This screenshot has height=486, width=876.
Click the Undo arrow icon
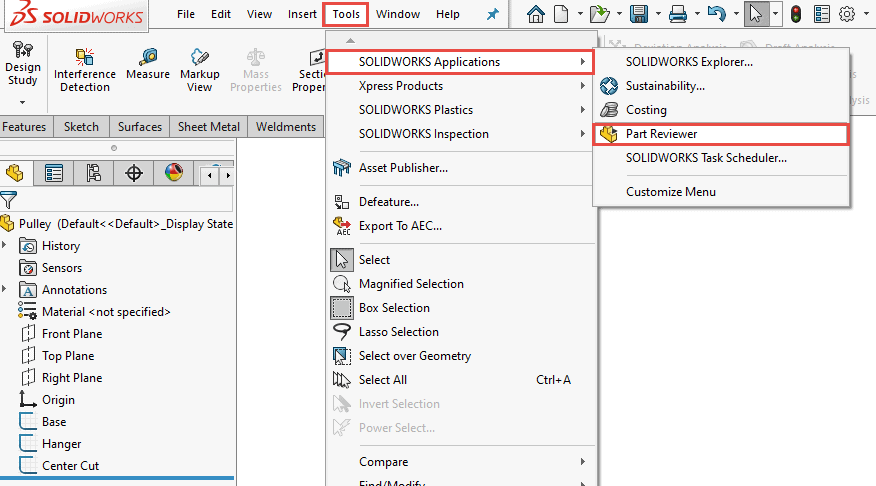pos(717,14)
